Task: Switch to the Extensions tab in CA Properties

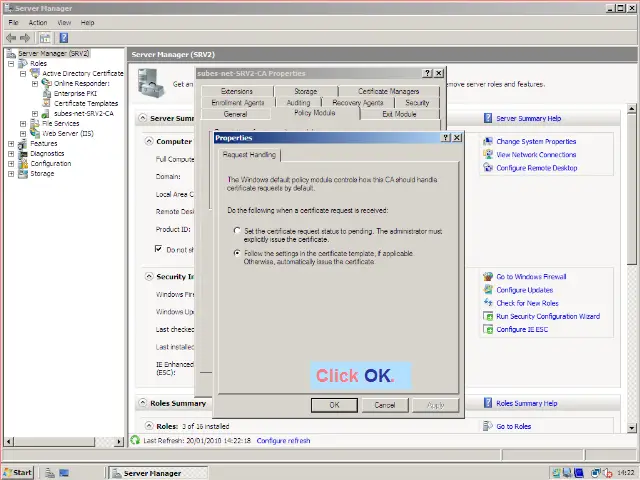Action: pos(237,91)
